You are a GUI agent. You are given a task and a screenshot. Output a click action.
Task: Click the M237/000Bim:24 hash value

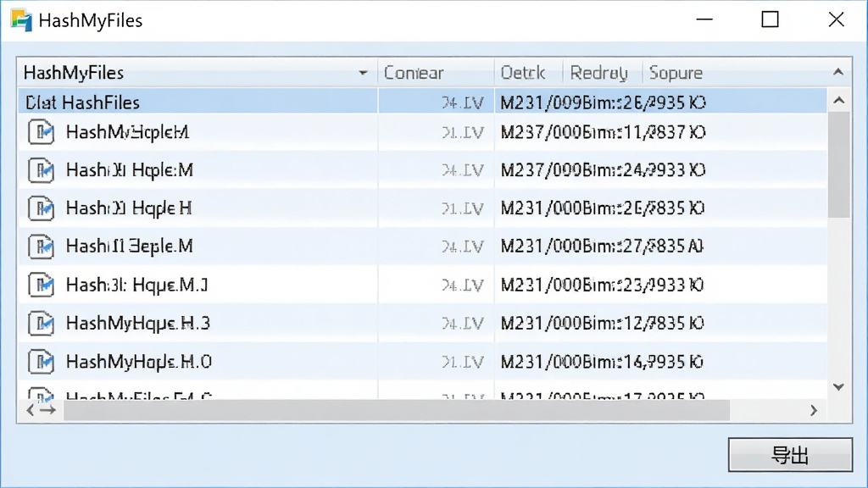[603, 169]
